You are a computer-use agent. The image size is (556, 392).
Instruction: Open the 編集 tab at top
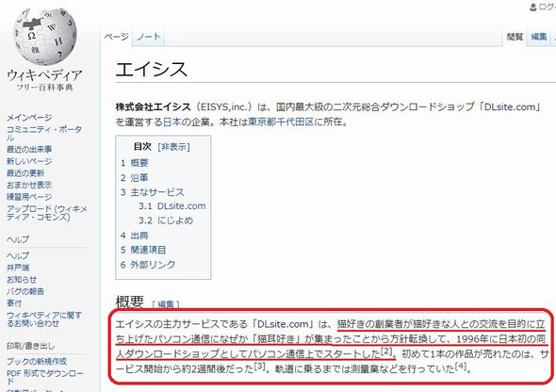tap(539, 37)
